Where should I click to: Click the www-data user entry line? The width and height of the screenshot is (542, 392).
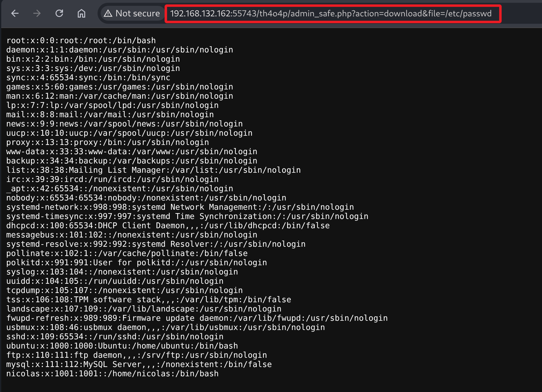click(x=131, y=151)
